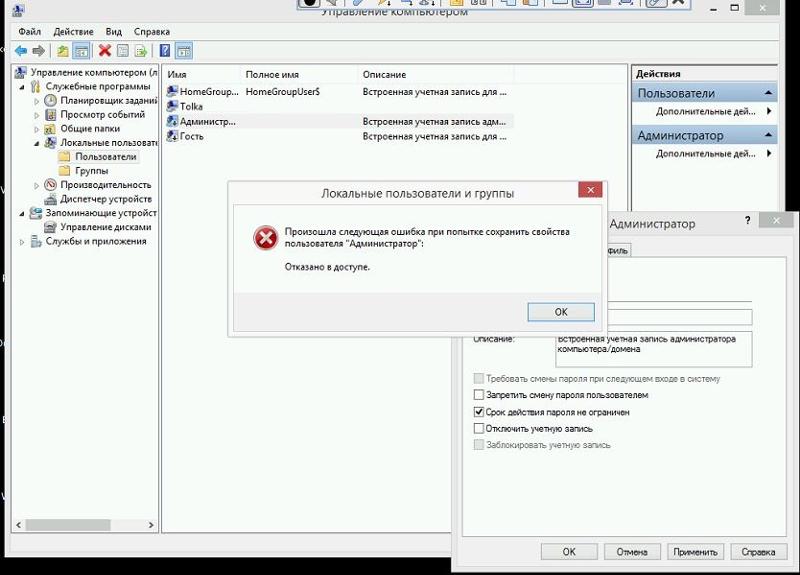Open the Вид menu
The height and width of the screenshot is (575, 800).
tap(114, 32)
